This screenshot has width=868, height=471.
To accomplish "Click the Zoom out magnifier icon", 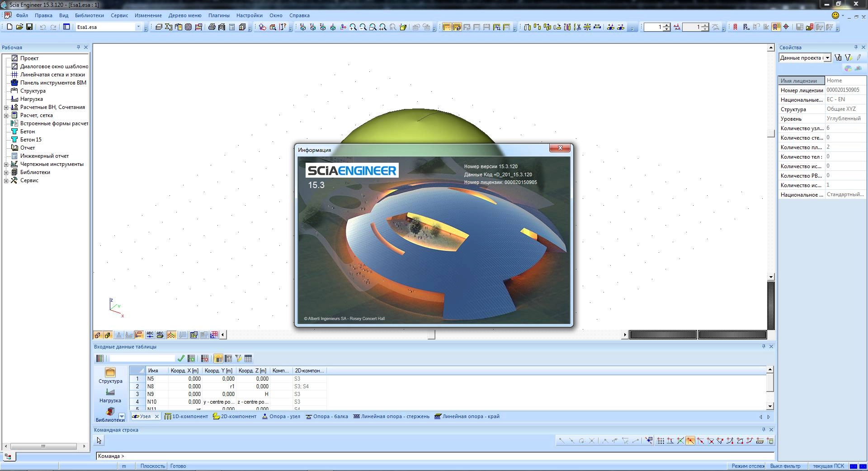I will coord(363,27).
